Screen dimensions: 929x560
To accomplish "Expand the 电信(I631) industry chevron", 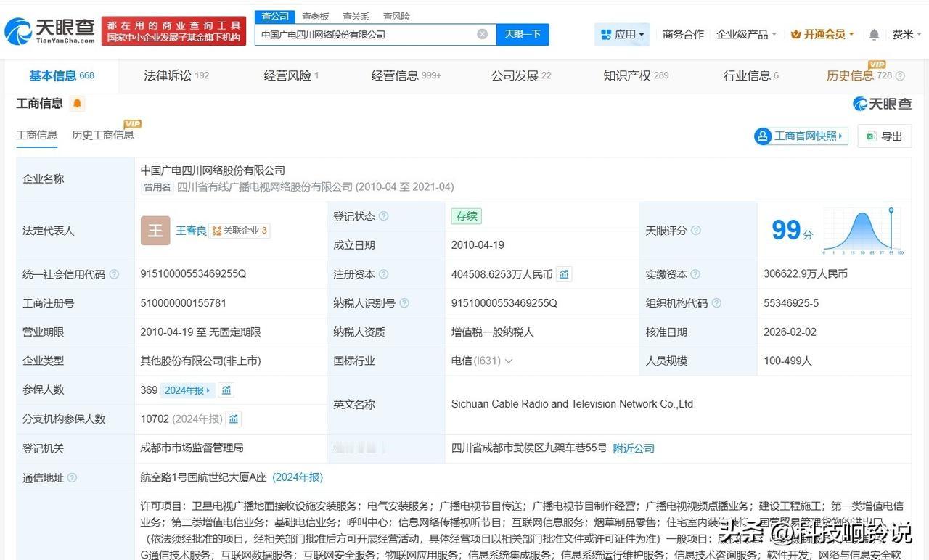I will pos(509,361).
